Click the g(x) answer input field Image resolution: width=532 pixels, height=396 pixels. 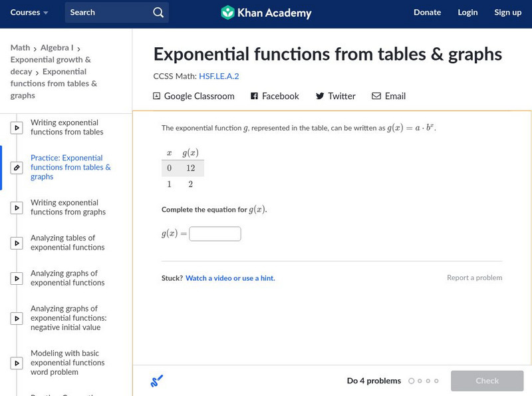[x=215, y=234]
